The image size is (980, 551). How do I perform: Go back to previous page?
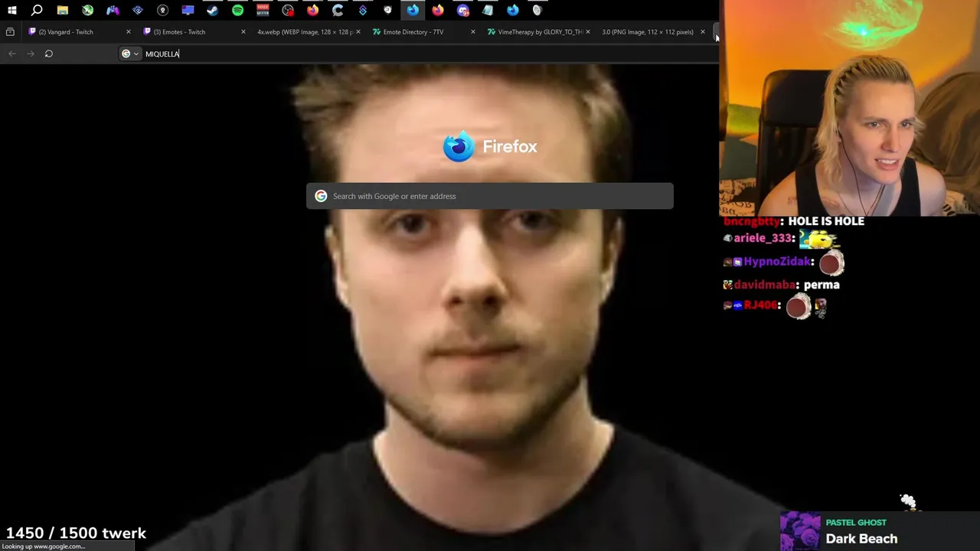click(x=11, y=54)
